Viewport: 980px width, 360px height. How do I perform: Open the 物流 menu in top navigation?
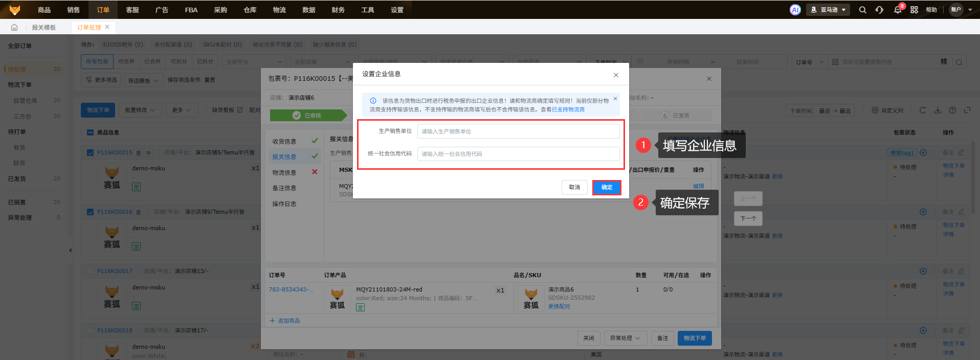tap(279, 10)
